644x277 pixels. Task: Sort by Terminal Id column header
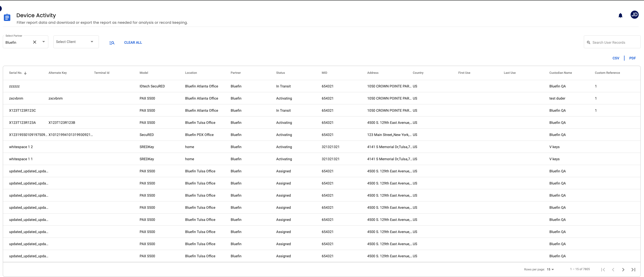[x=102, y=73]
